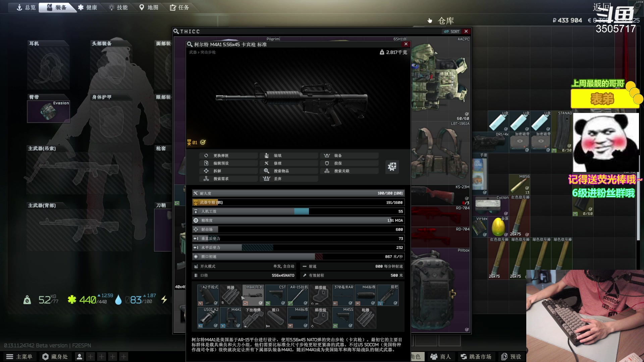Select A2手枪式 pistol grip mod slot
The image size is (644, 362).
208,295
